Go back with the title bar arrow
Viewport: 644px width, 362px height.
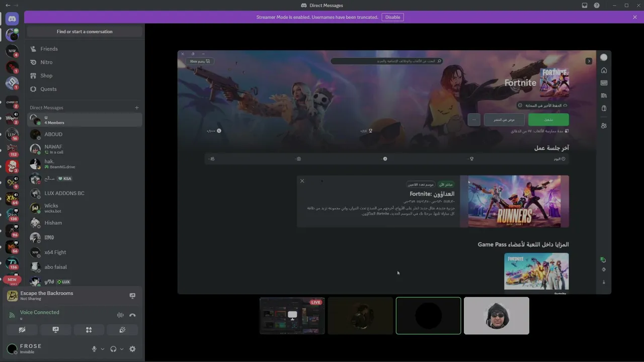[x=8, y=6]
